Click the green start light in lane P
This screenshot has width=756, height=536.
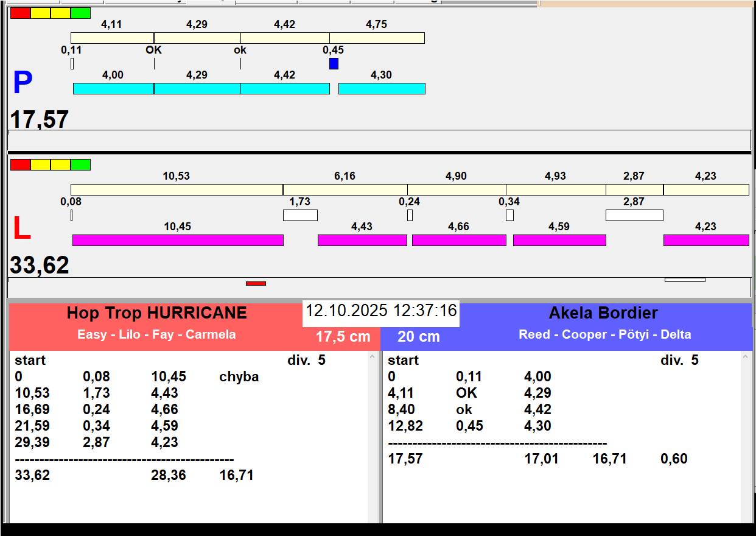[80, 13]
